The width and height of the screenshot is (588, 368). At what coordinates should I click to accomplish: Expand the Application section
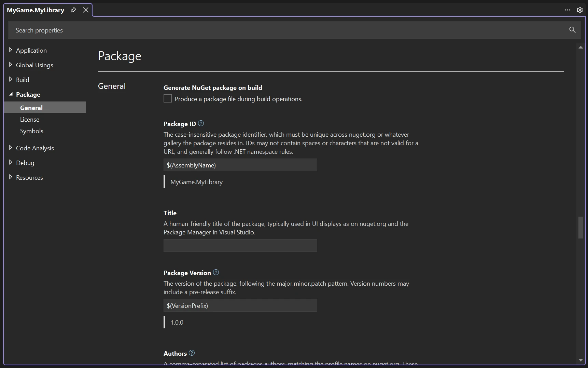pyautogui.click(x=11, y=50)
